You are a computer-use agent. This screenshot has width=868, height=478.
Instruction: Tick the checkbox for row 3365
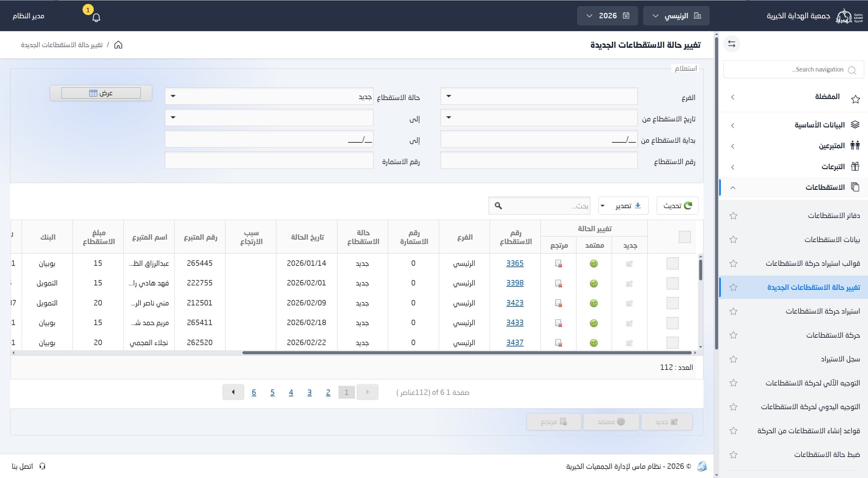pos(672,263)
